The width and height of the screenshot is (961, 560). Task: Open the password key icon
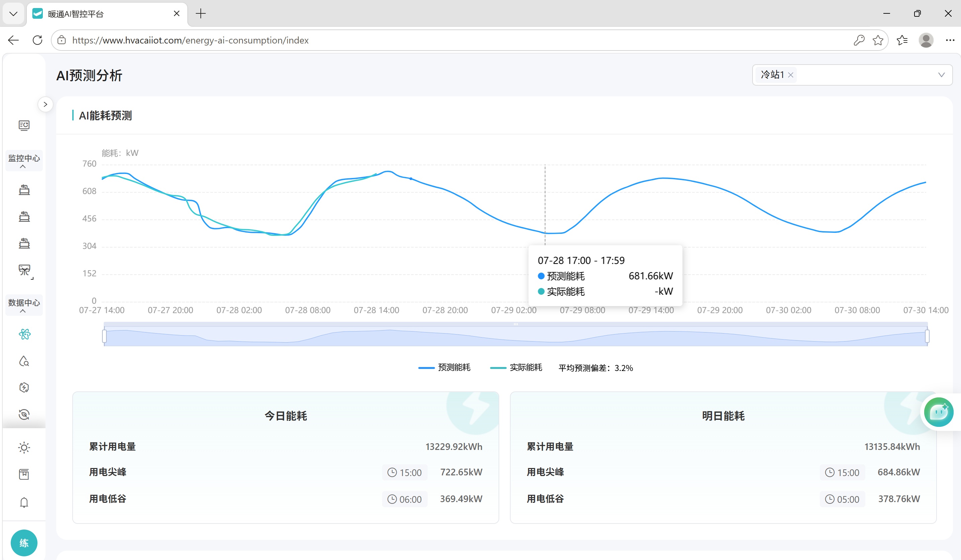click(x=859, y=40)
